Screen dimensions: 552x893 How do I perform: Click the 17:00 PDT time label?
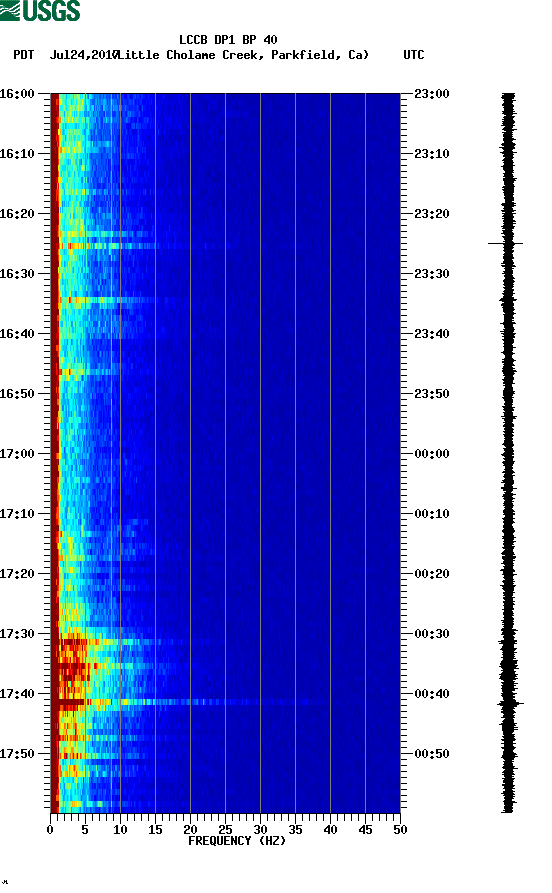click(17, 454)
